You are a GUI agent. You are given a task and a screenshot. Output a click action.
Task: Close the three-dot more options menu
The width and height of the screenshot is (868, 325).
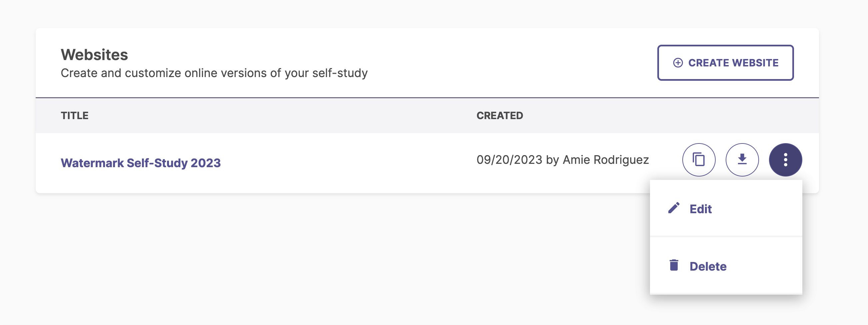click(785, 160)
